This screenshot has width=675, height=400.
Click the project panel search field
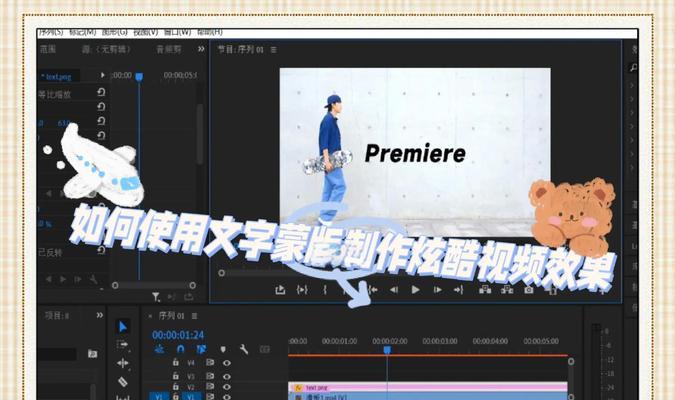tap(57, 354)
